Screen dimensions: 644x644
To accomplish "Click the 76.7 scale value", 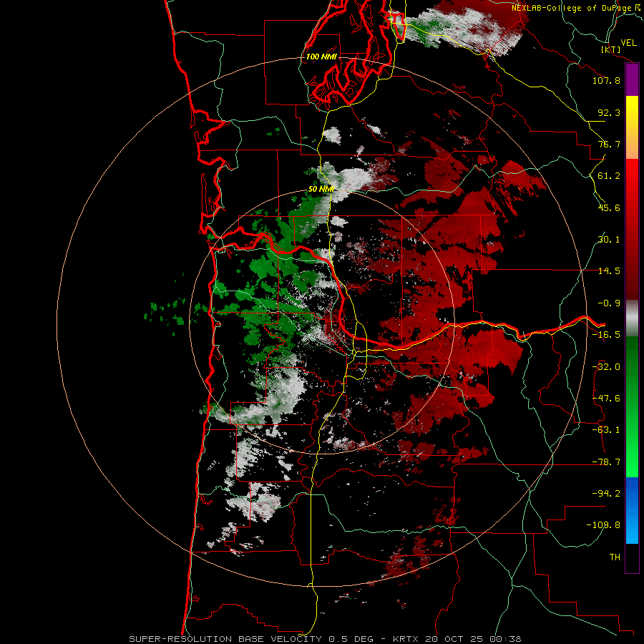I will [609, 144].
